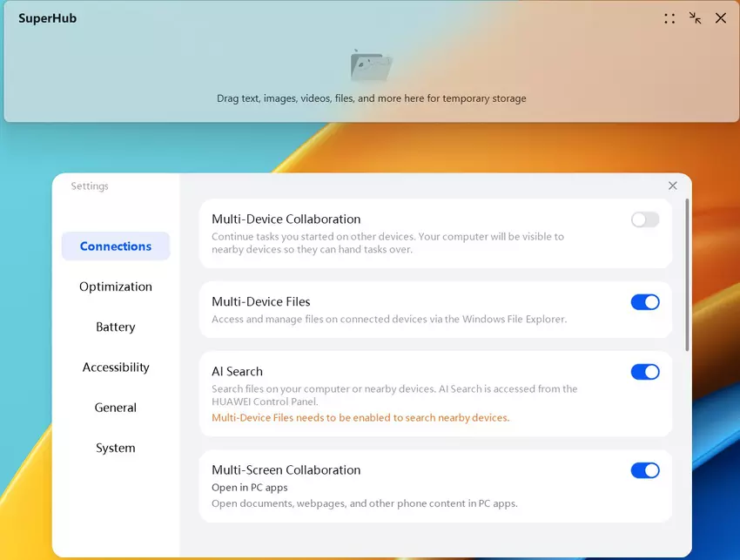Close the SuperHub panel

(721, 18)
